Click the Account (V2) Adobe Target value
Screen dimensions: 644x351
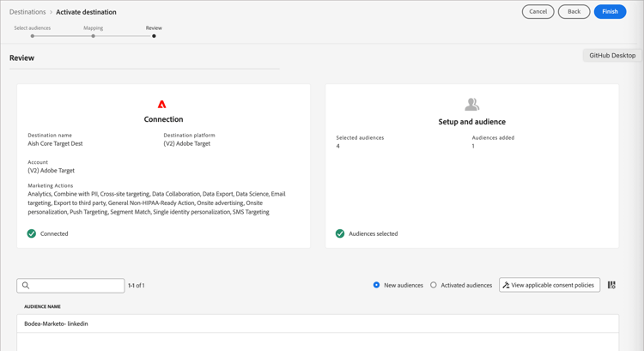(51, 171)
